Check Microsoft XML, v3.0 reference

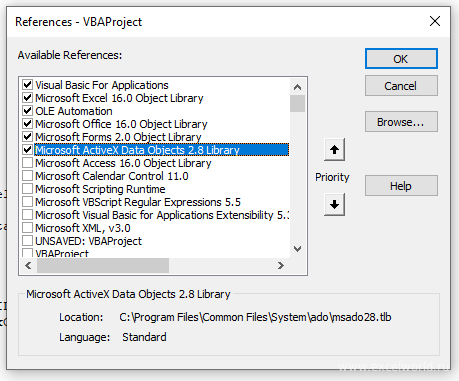tap(27, 228)
